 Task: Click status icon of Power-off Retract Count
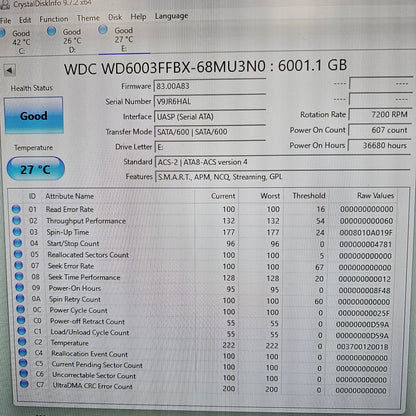click(21, 320)
